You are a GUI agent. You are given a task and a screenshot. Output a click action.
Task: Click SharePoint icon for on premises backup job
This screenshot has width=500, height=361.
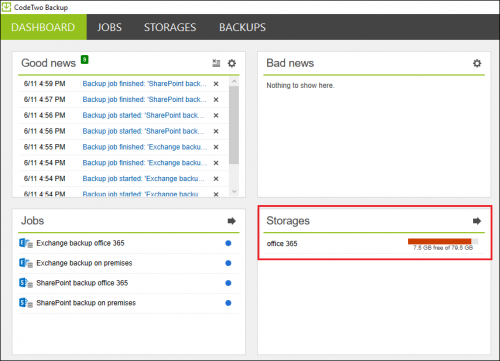(x=26, y=303)
